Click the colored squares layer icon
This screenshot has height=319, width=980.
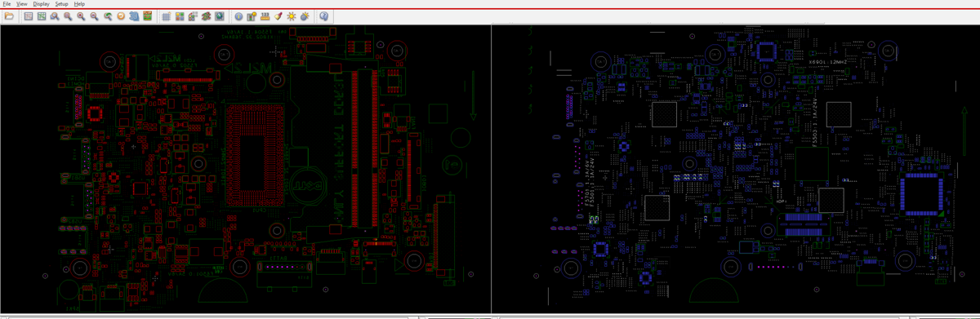coord(180,16)
